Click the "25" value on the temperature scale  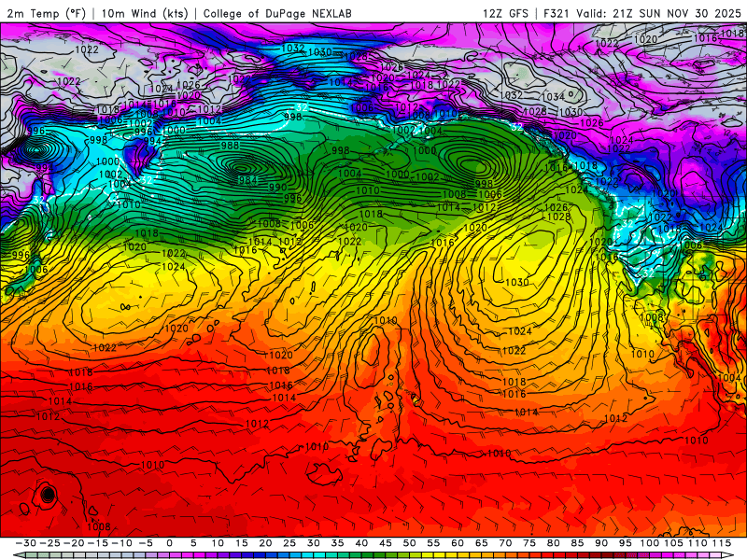coord(289,543)
